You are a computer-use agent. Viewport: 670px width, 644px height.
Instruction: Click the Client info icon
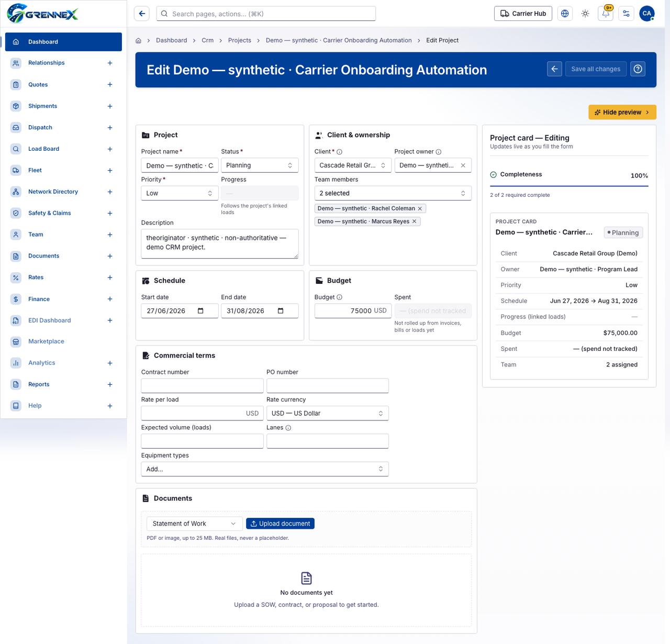pos(339,152)
